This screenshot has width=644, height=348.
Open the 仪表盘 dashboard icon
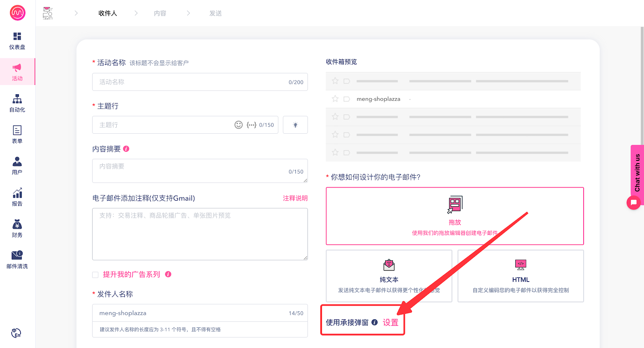coord(17,41)
